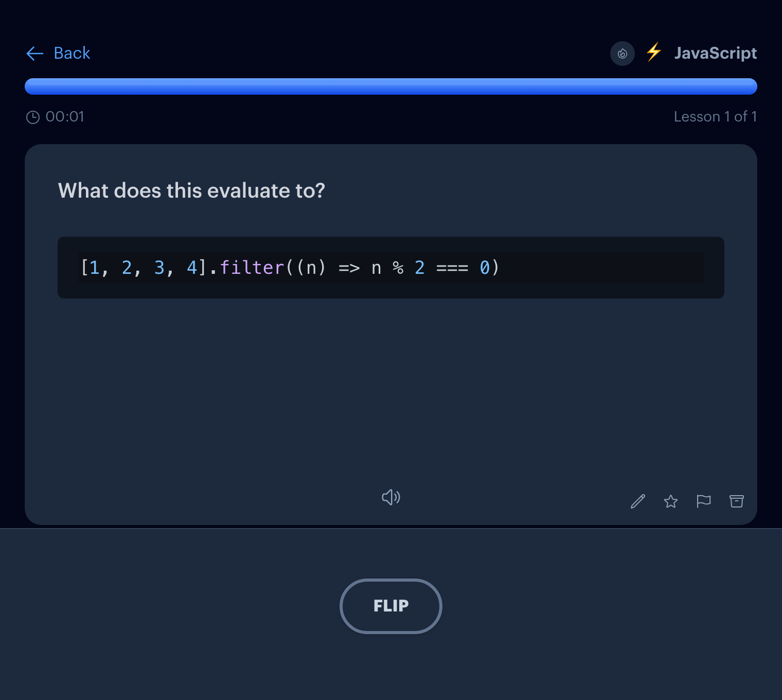Click the left arrow back icon
Viewport: 782px width, 700px height.
(x=34, y=54)
